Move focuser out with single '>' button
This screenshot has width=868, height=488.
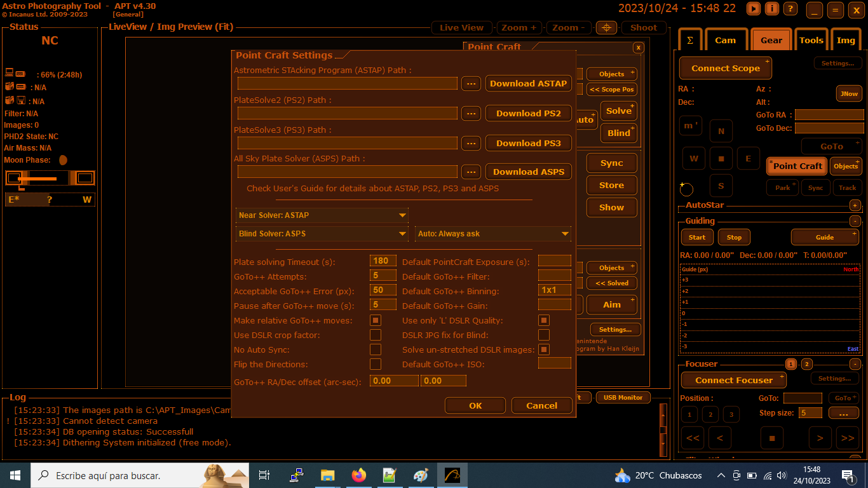coord(820,438)
